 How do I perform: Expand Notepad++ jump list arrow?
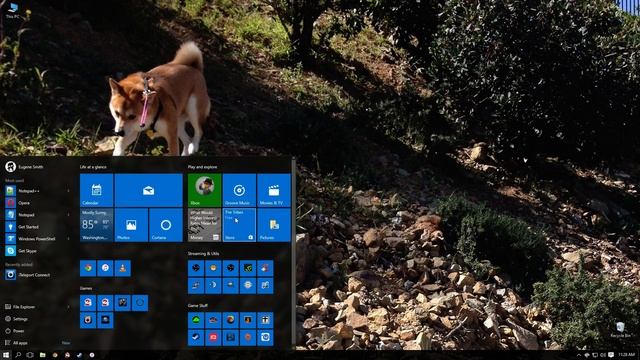[68, 191]
